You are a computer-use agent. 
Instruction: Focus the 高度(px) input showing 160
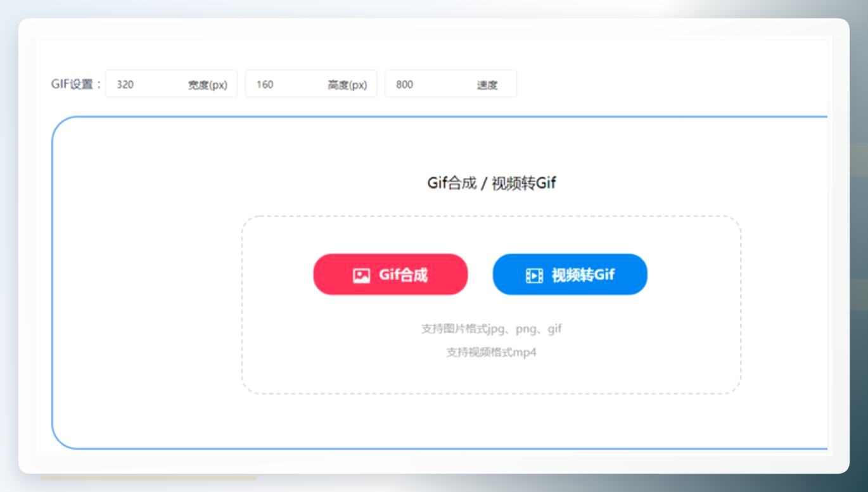311,84
